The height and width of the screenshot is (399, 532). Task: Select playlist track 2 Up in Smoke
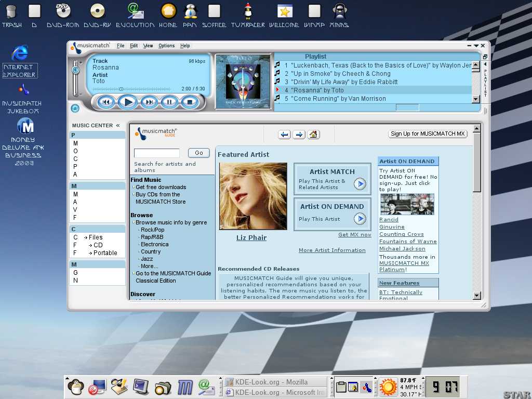click(373, 74)
